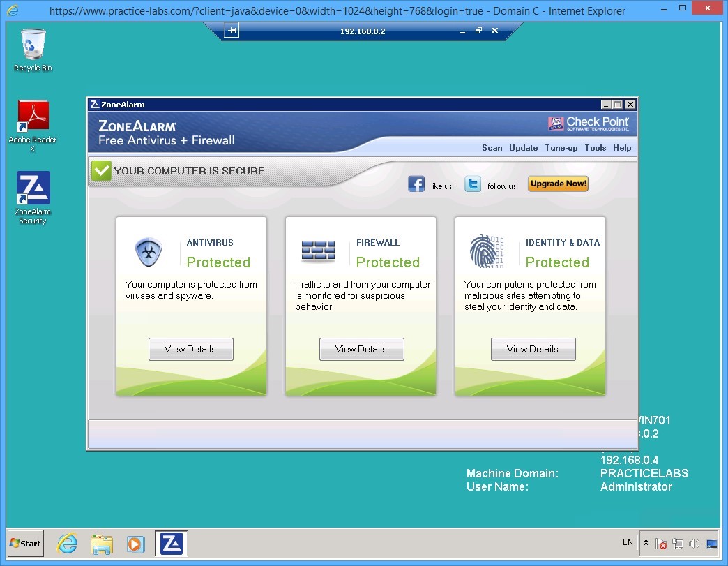The width and height of the screenshot is (728, 566).
Task: Open ZoneAlarm from the taskbar
Action: tap(170, 543)
